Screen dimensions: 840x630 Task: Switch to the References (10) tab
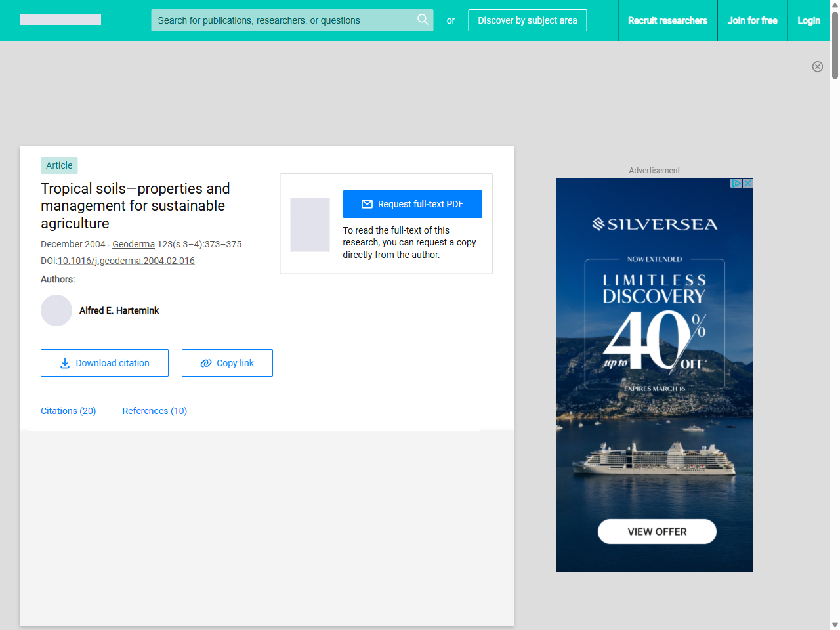[x=155, y=411]
